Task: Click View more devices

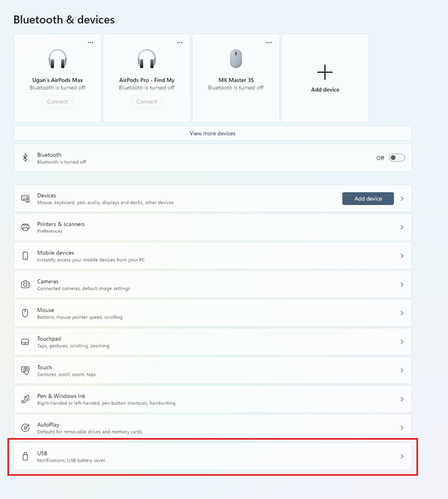Action: pyautogui.click(x=213, y=133)
